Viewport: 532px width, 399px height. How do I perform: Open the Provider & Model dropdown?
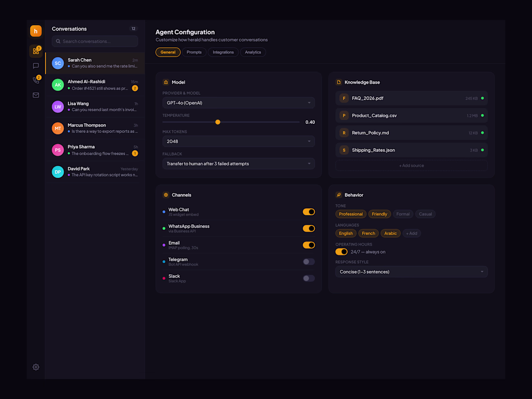pos(238,103)
